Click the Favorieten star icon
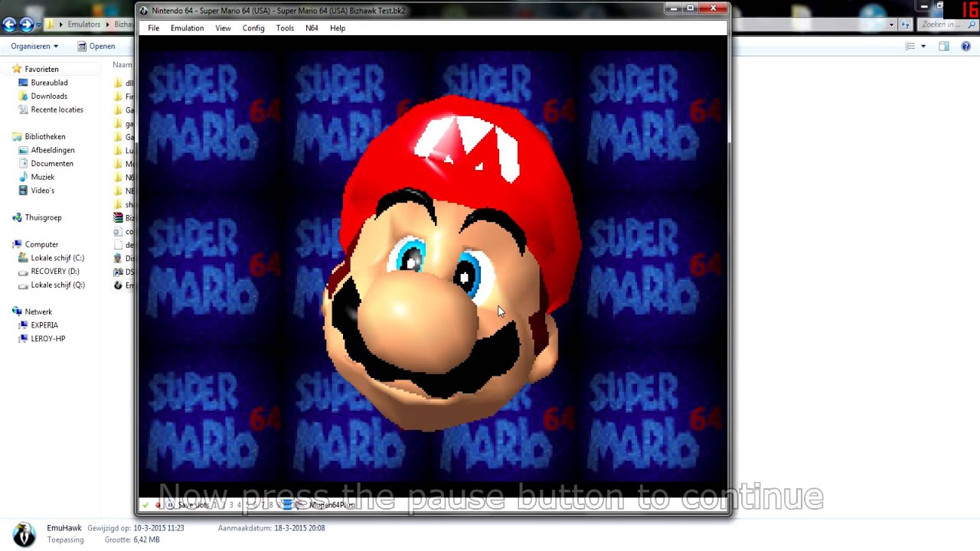 point(17,69)
